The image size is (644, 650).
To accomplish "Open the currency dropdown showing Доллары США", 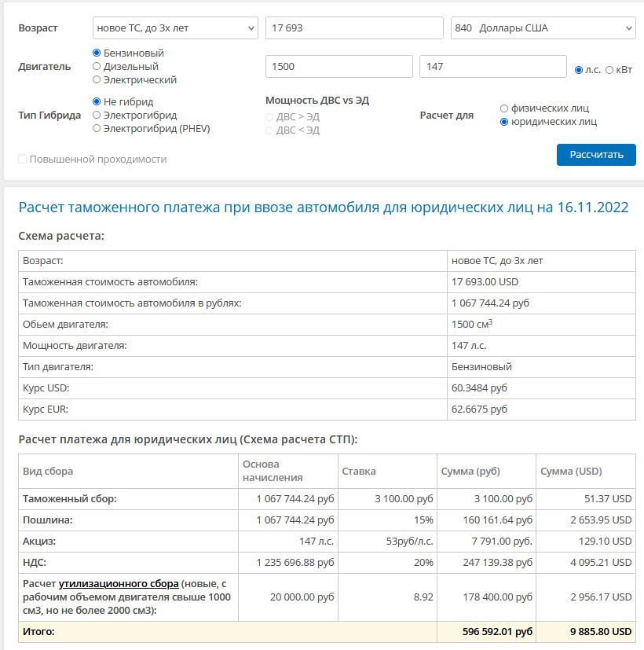I will (543, 28).
